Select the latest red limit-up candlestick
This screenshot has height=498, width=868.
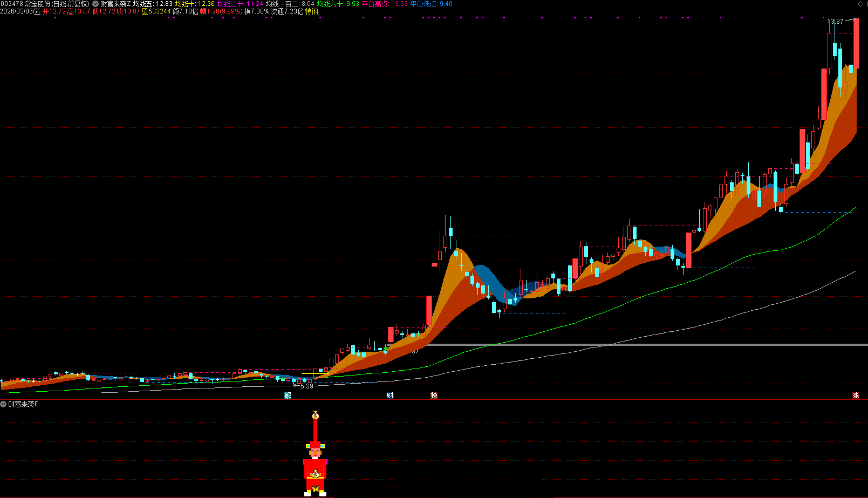tap(856, 43)
